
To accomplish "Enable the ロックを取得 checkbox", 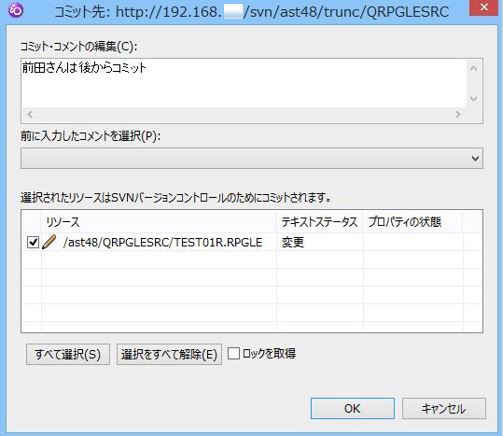I will pos(234,354).
